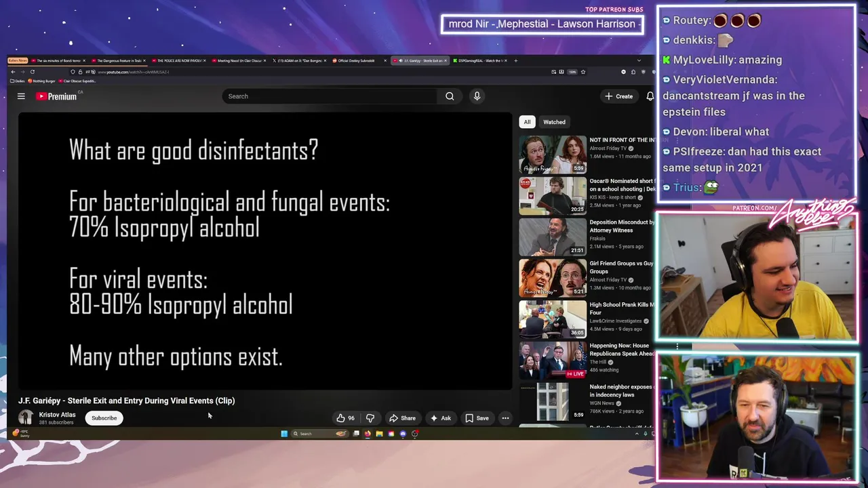Open more actions three-dot menu under video

(505, 418)
